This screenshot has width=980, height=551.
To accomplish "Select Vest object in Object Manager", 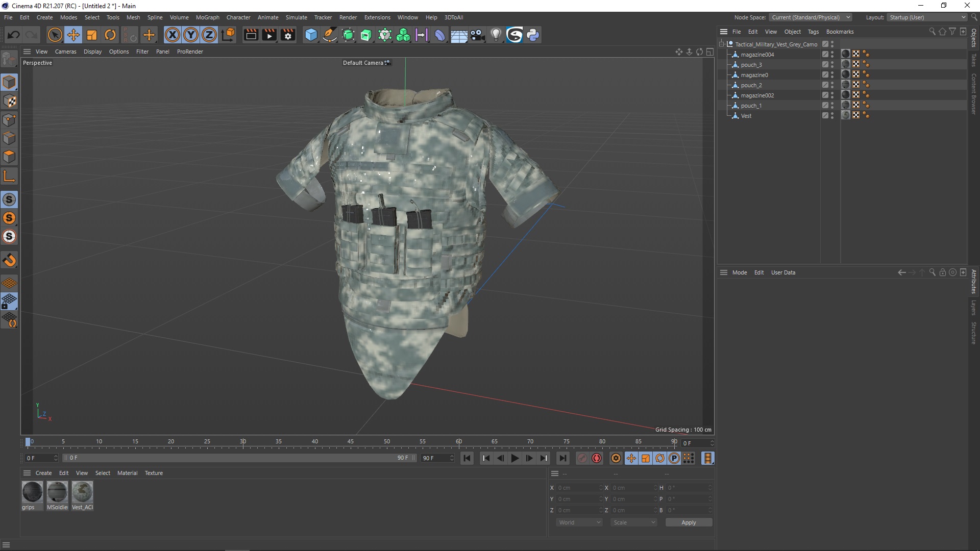I will [x=746, y=116].
